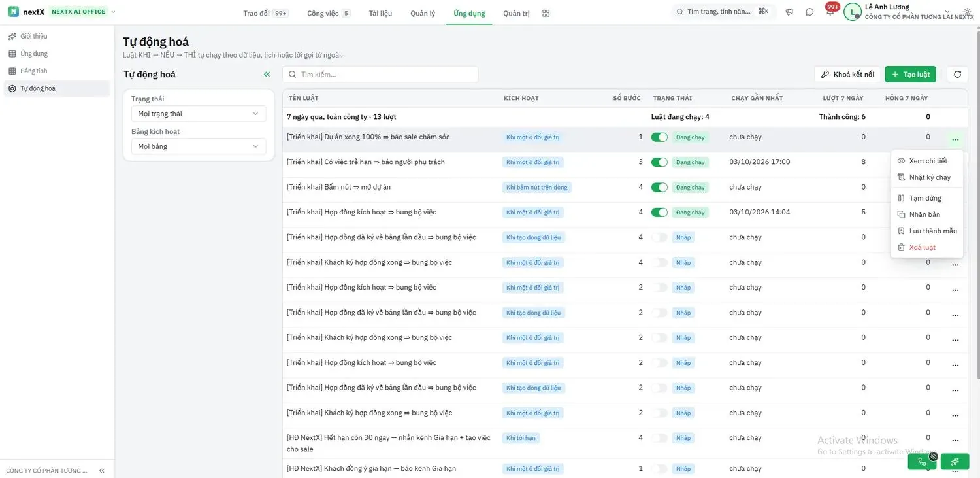The height and width of the screenshot is (478, 980).
Task: Disable 'Có việc trễ hạn' rule toggle
Action: coord(659,162)
